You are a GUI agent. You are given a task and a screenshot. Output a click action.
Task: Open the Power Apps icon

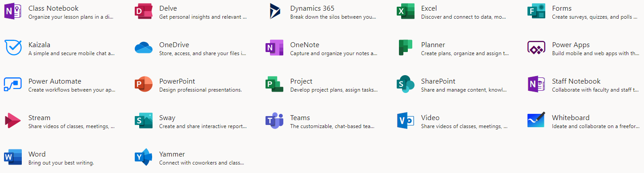(x=536, y=48)
